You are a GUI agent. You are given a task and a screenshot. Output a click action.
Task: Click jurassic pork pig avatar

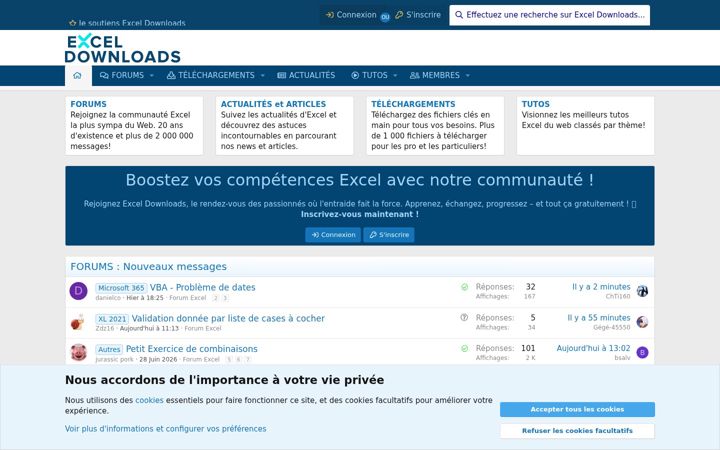click(x=79, y=352)
